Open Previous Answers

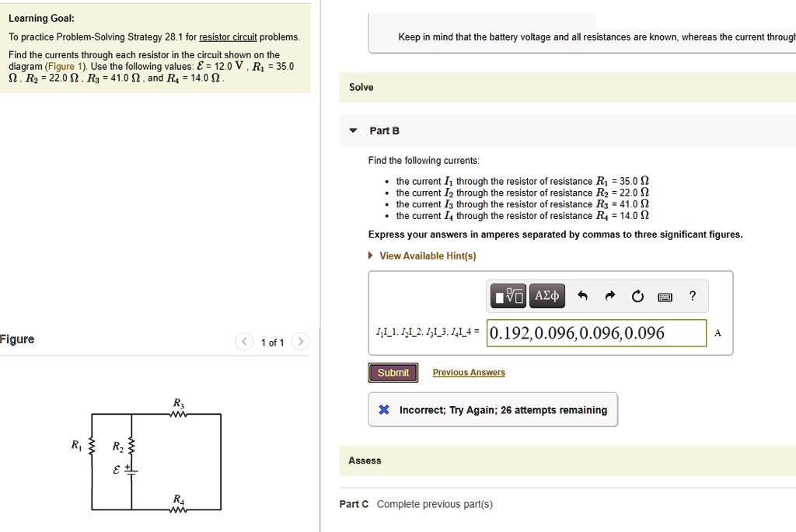point(468,372)
